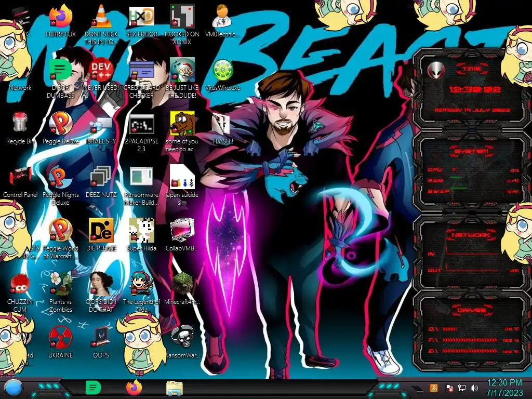This screenshot has height=399, width=532.
Task: Click the alien head logo in the widget
Action: coord(436,70)
